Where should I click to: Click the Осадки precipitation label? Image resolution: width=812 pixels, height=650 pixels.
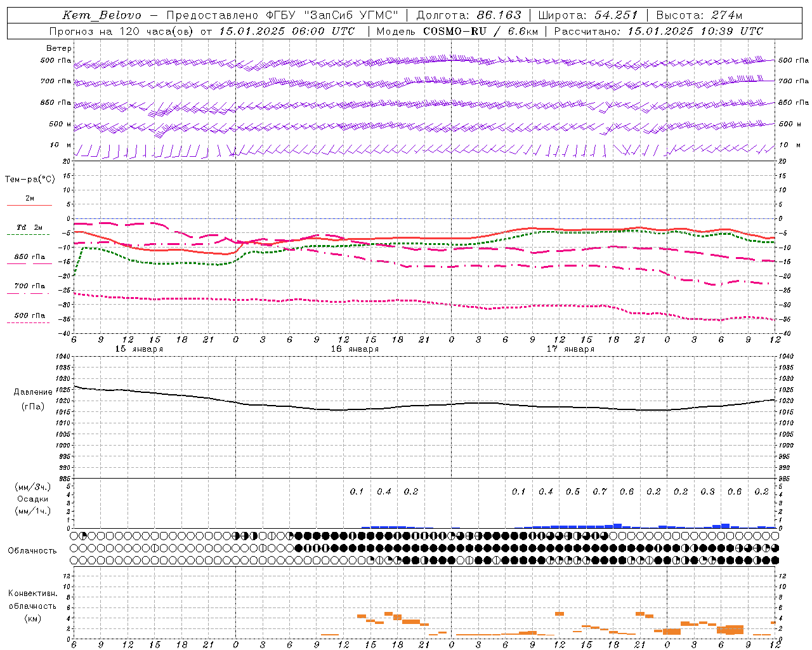[x=33, y=499]
